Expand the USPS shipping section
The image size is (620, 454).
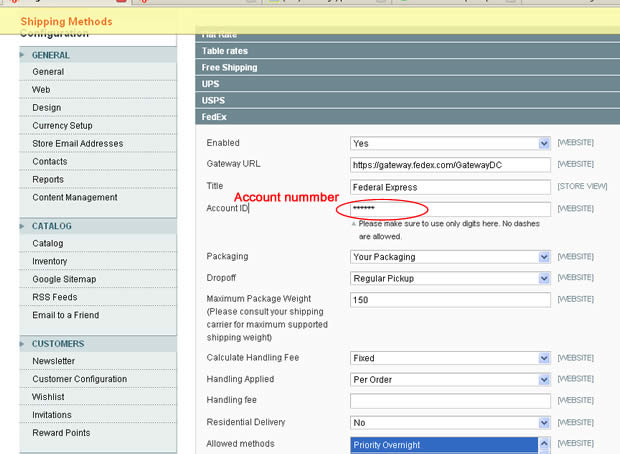408,100
